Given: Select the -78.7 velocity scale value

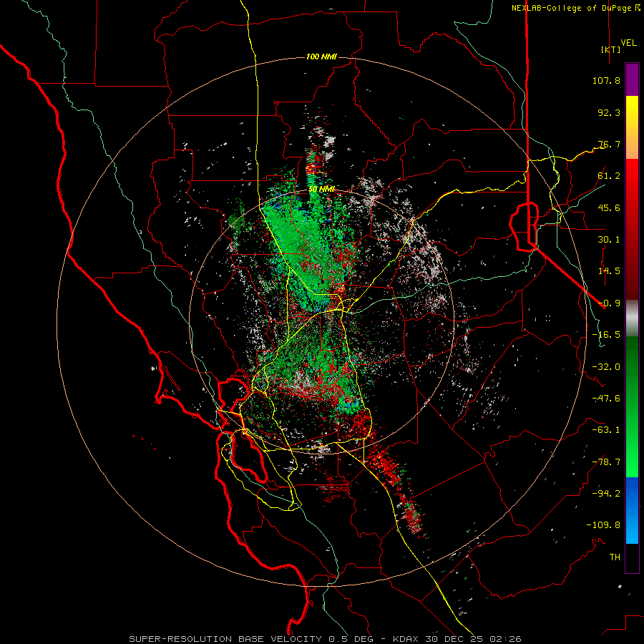Looking at the screenshot, I should tap(606, 462).
